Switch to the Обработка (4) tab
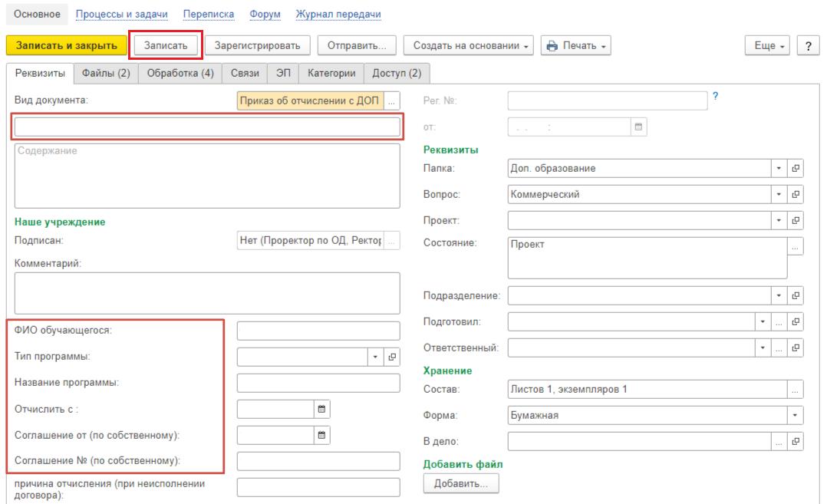827x504 pixels. click(180, 74)
